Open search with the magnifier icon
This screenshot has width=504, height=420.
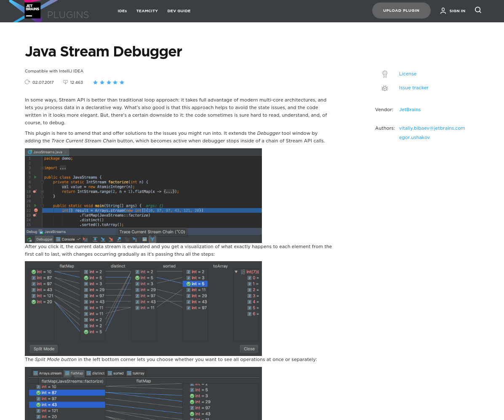click(x=478, y=10)
